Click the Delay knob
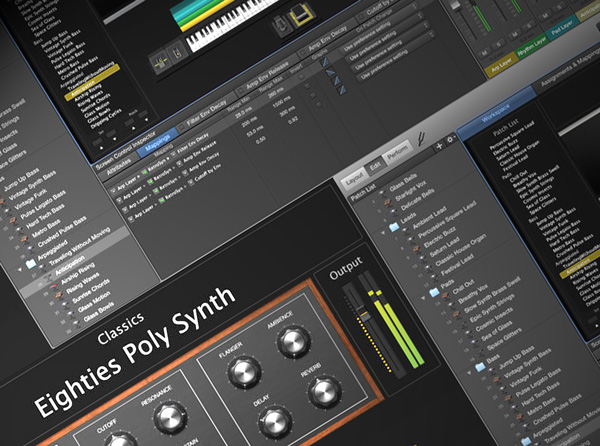 (274, 422)
